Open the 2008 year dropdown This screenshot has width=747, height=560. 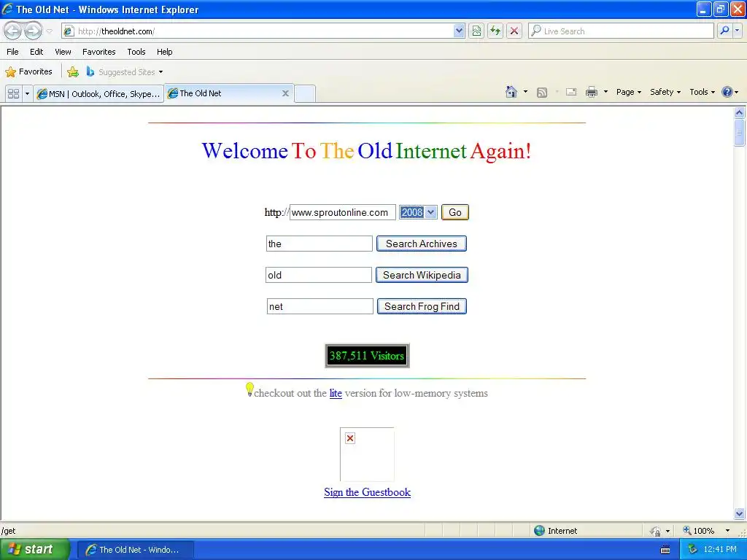[418, 212]
